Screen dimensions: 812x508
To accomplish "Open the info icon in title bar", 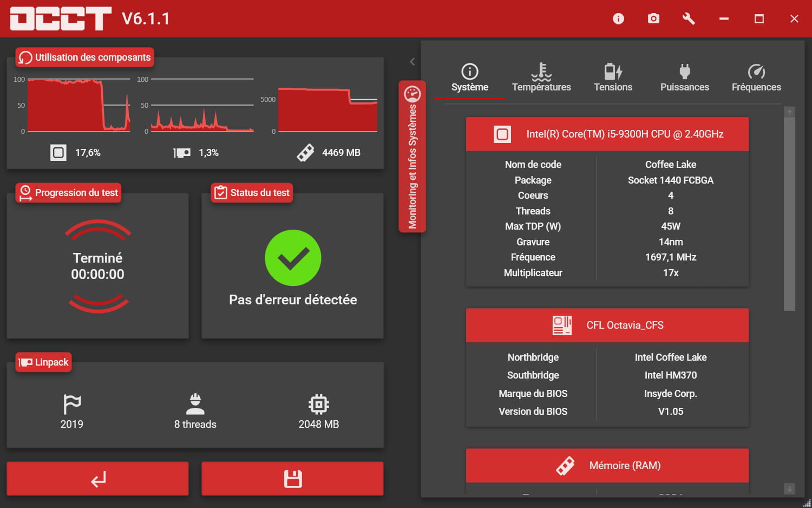I will [x=618, y=19].
